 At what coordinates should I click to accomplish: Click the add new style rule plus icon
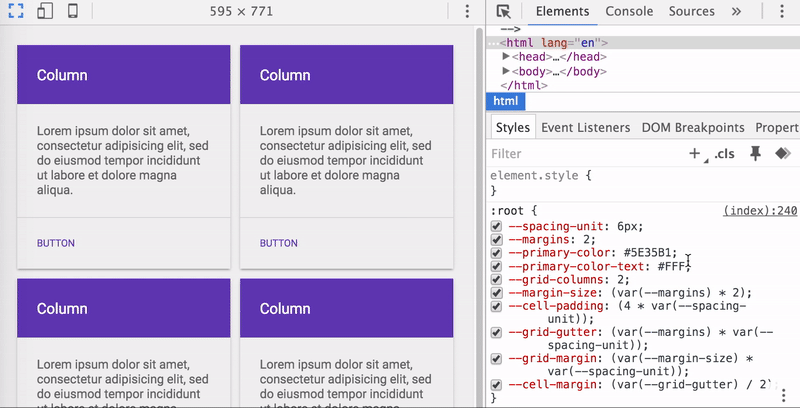click(694, 154)
